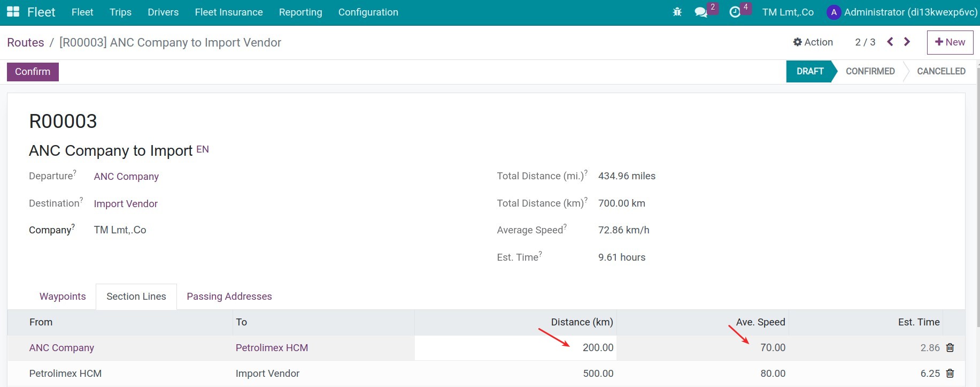Open the Action gear dropdown
The height and width of the screenshot is (387, 980).
[x=813, y=42]
